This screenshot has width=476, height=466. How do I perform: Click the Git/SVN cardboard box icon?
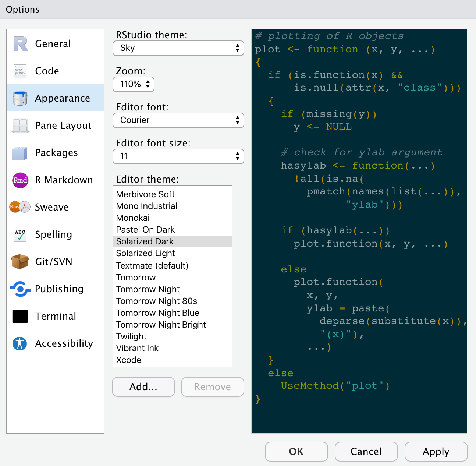pyautogui.click(x=20, y=262)
